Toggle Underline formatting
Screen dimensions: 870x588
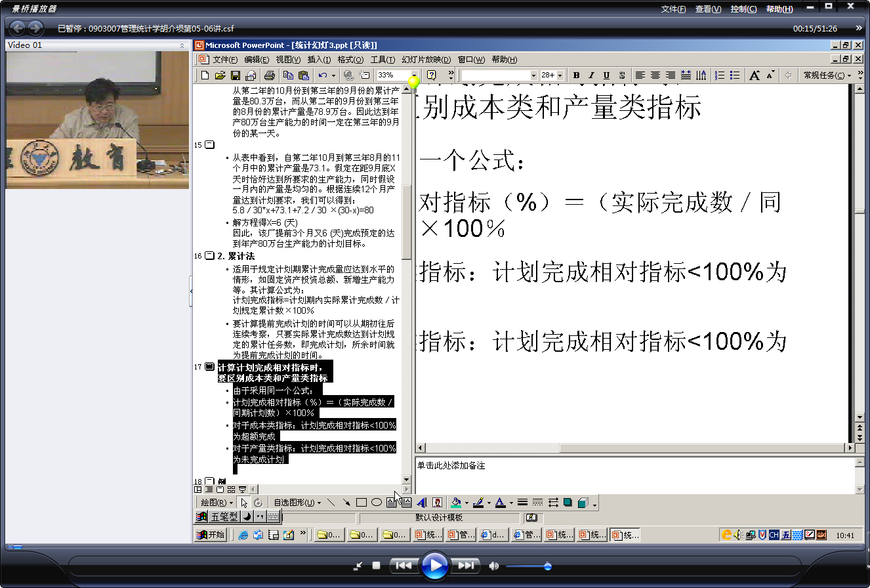coord(606,75)
